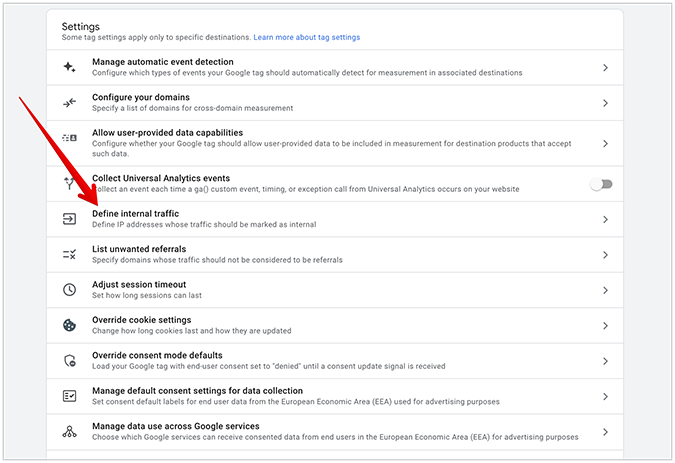Toggle Collect Universal Analytics events switch

(x=601, y=184)
